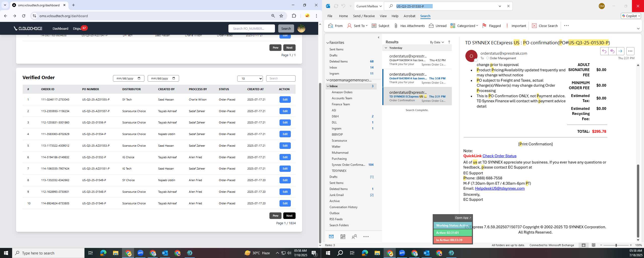Image resolution: width=644 pixels, height=258 pixels.
Task: Filter search results by Flagged
Action: [x=492, y=26]
